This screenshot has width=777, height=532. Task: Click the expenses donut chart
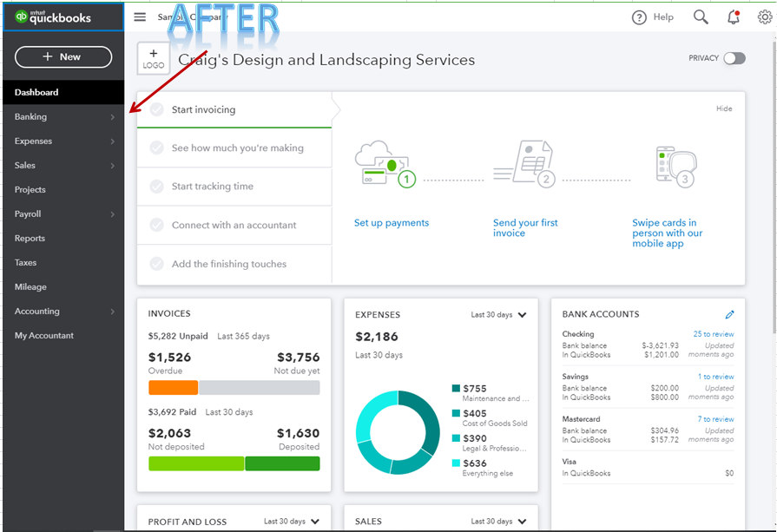tap(398, 432)
